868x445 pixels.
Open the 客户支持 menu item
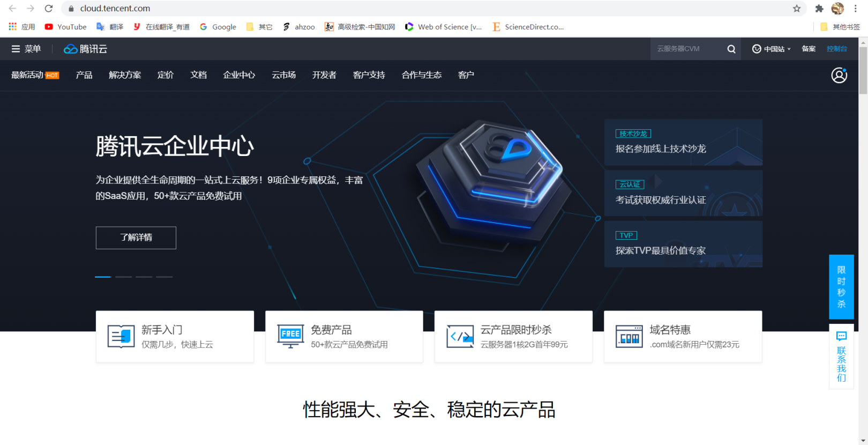click(369, 75)
